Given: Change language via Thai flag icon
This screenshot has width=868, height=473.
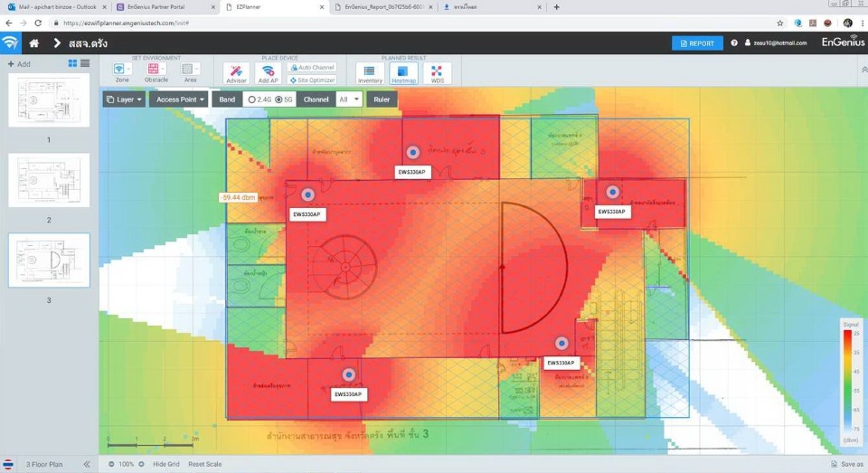Looking at the screenshot, I should tap(8, 464).
